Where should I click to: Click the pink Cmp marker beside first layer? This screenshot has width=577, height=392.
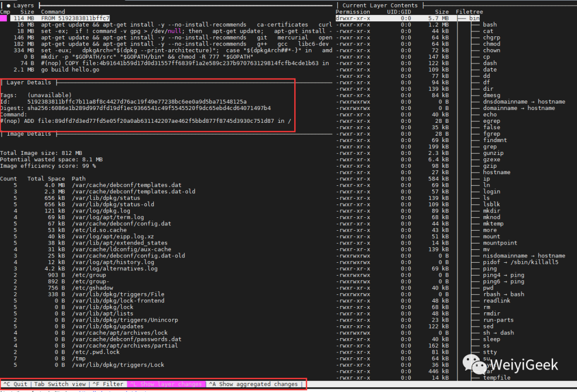pos(3,18)
